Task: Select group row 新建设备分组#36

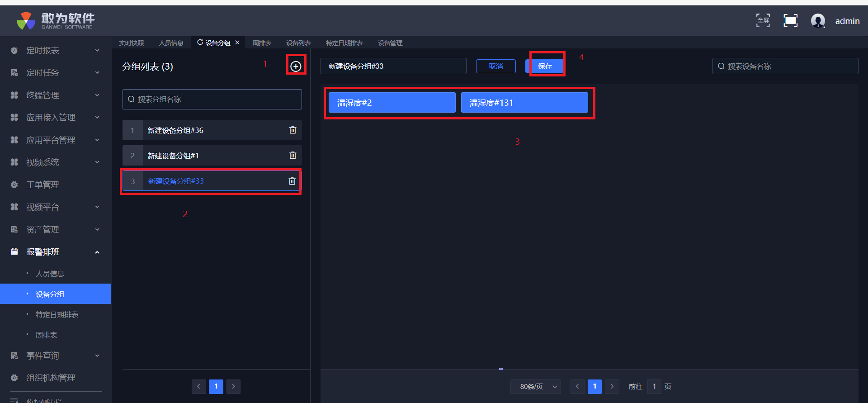Action: (x=212, y=130)
